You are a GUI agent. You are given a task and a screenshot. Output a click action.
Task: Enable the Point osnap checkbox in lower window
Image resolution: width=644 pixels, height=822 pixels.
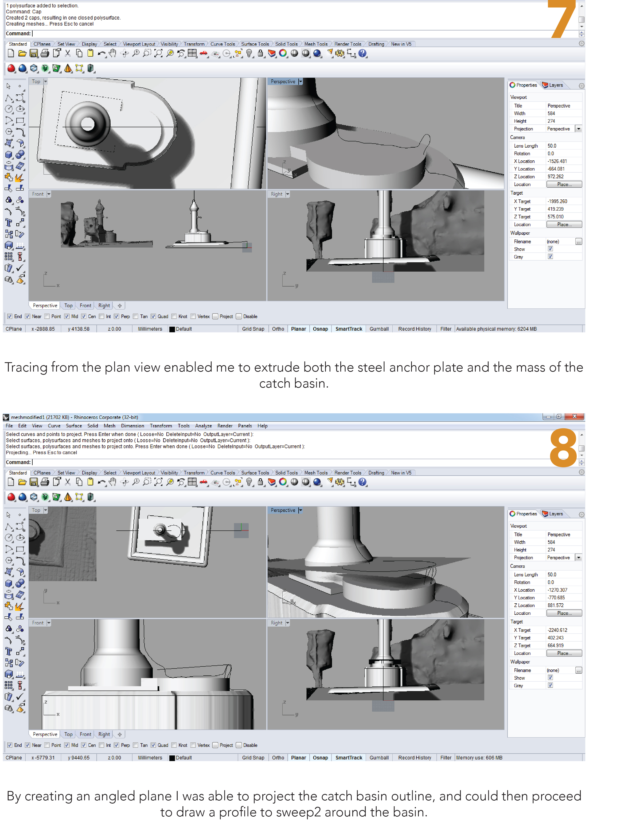(47, 745)
